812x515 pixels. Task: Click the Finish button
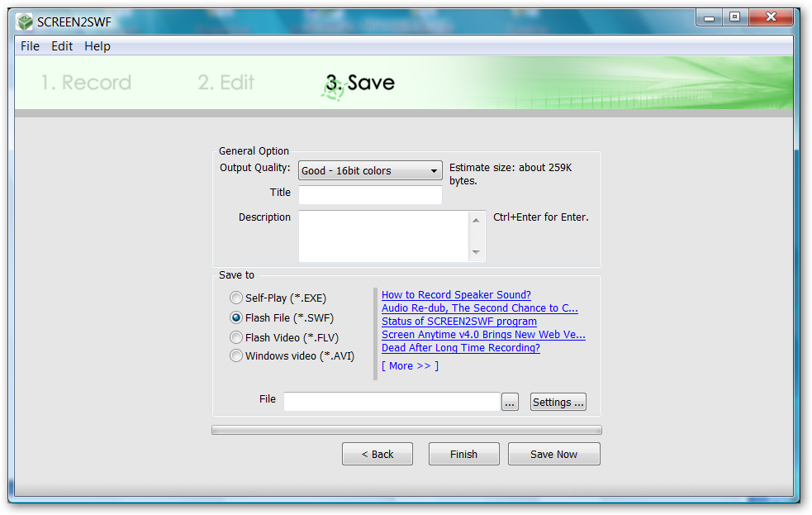pos(464,454)
